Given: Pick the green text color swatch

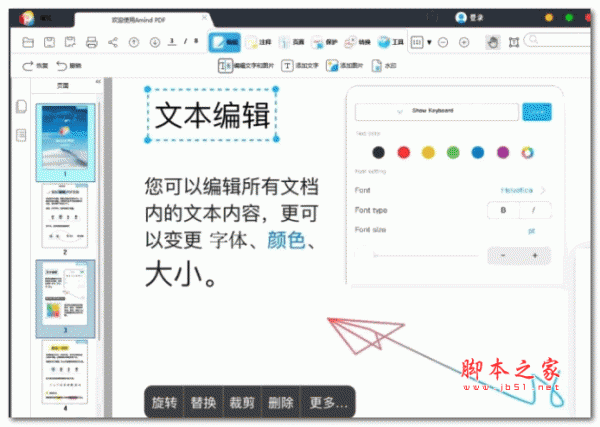Looking at the screenshot, I should (x=453, y=152).
